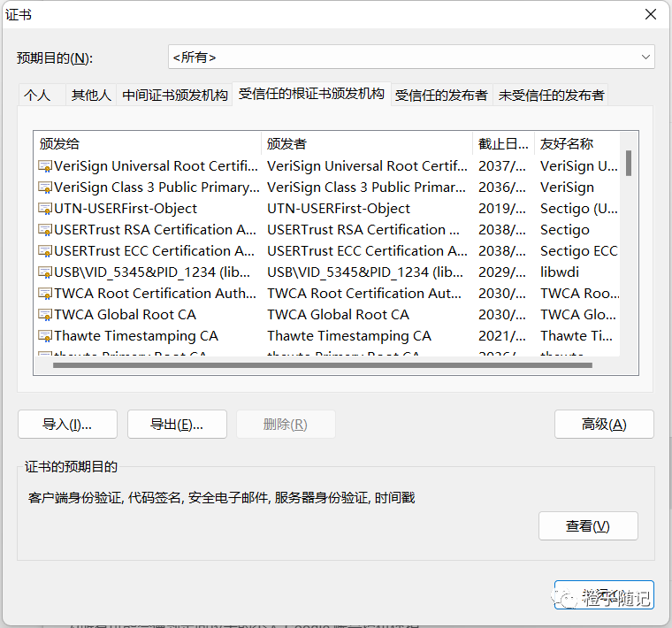Click friendly name Sectigo (U...
Image resolution: width=672 pixels, height=628 pixels.
[x=579, y=209]
